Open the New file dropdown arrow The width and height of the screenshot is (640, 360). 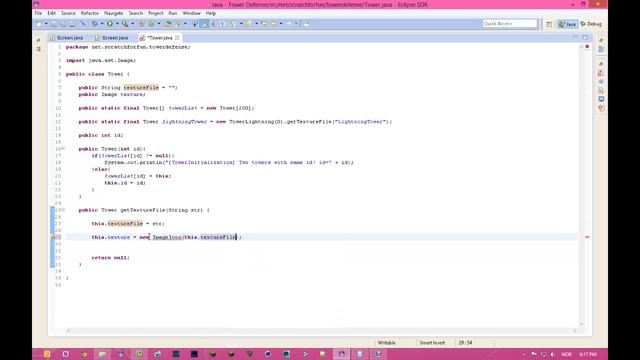pos(46,24)
